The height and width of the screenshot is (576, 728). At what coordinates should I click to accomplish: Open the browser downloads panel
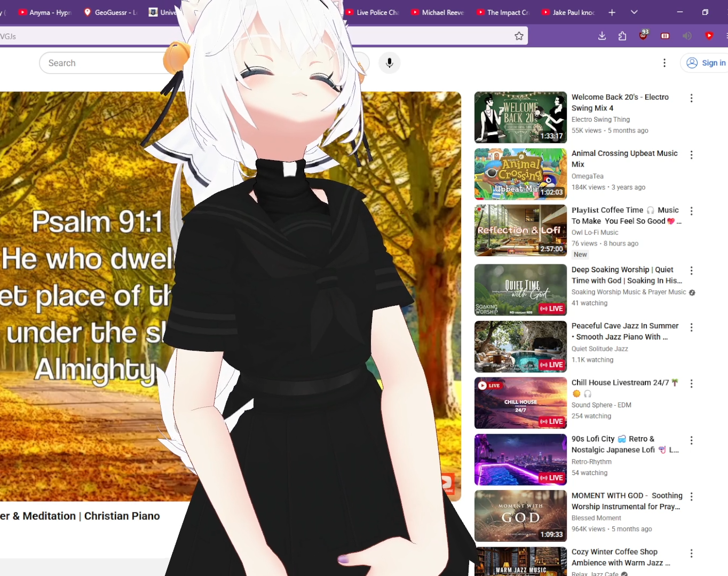602,36
